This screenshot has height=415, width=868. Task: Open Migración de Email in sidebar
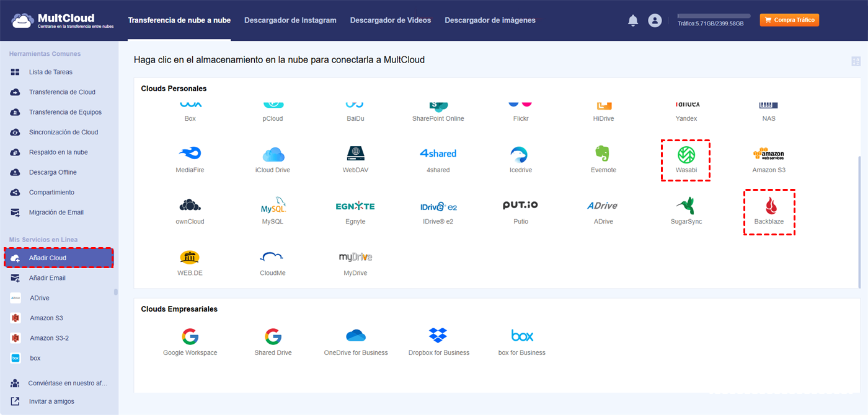coord(60,212)
